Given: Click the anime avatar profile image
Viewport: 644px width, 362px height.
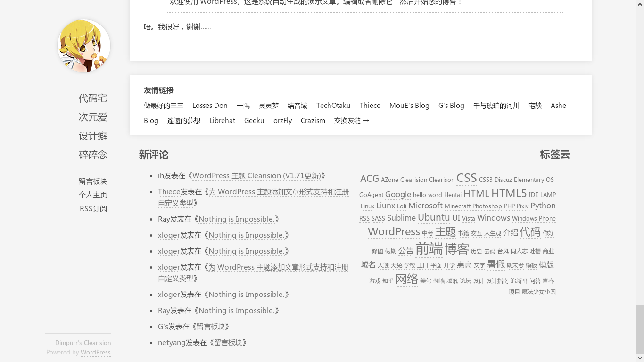Looking at the screenshot, I should click(x=84, y=46).
